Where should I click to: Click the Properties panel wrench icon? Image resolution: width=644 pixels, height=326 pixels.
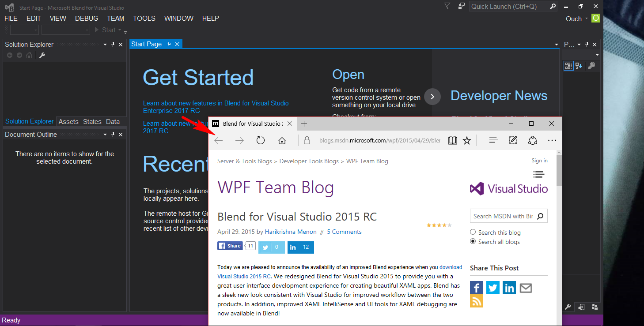(x=591, y=66)
